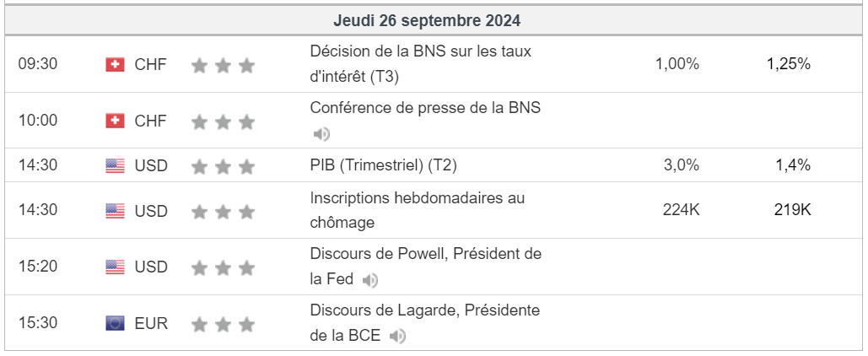
Task: Click the European Union flag icon
Action: pyautogui.click(x=115, y=323)
